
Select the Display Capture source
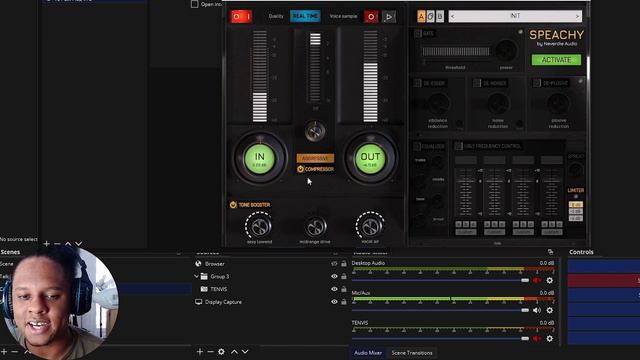[223, 302]
